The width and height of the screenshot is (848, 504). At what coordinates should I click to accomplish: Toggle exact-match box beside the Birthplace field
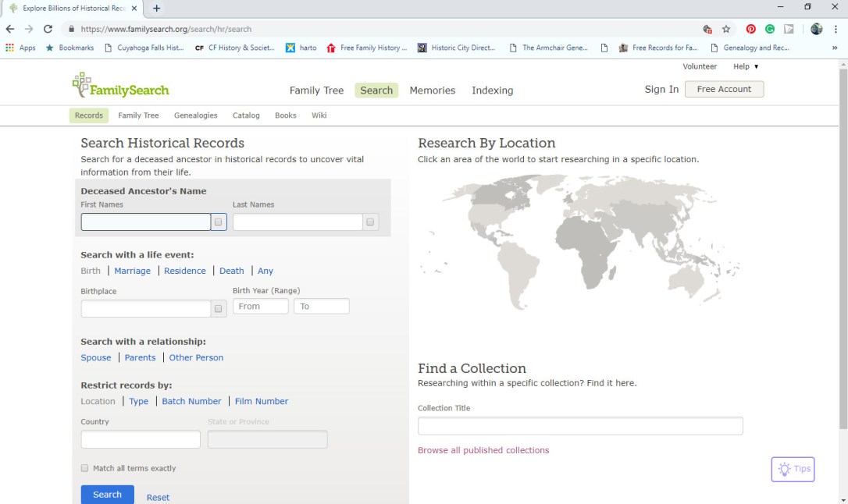tap(219, 308)
